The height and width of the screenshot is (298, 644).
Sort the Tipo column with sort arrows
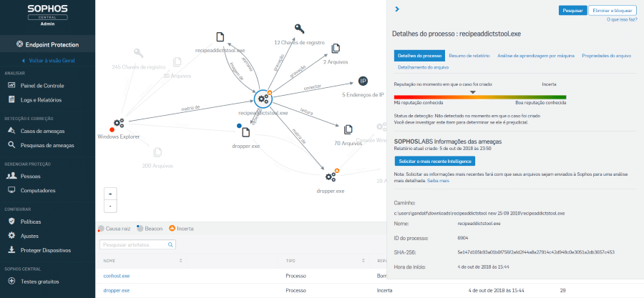(364, 260)
